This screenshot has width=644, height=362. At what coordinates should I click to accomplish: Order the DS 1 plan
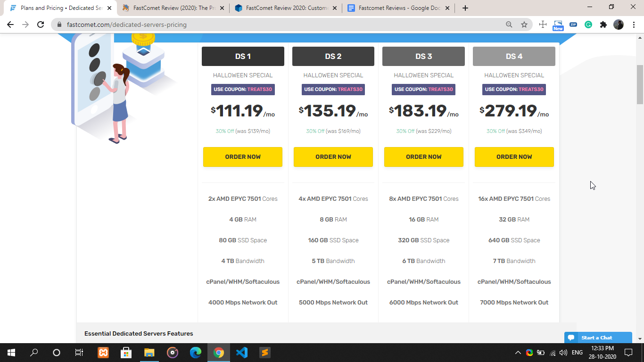[x=243, y=157]
